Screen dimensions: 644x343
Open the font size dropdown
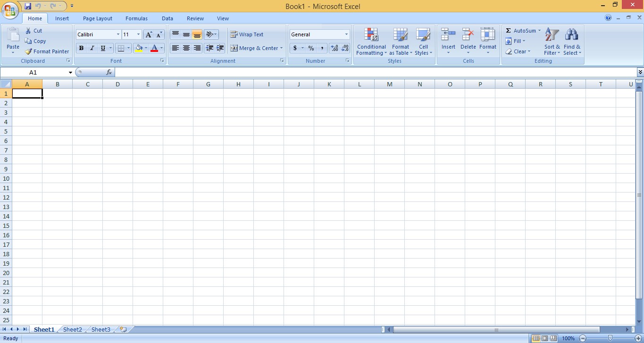point(138,34)
